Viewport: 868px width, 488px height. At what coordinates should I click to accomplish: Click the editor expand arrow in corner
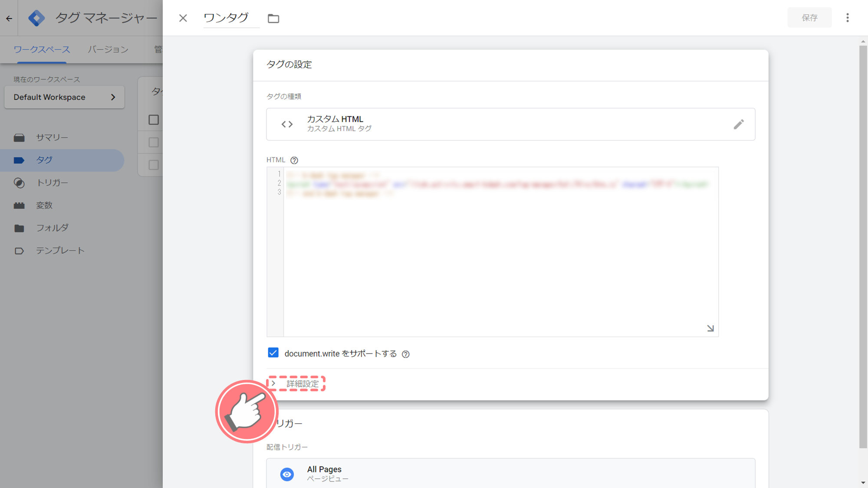tap(710, 328)
